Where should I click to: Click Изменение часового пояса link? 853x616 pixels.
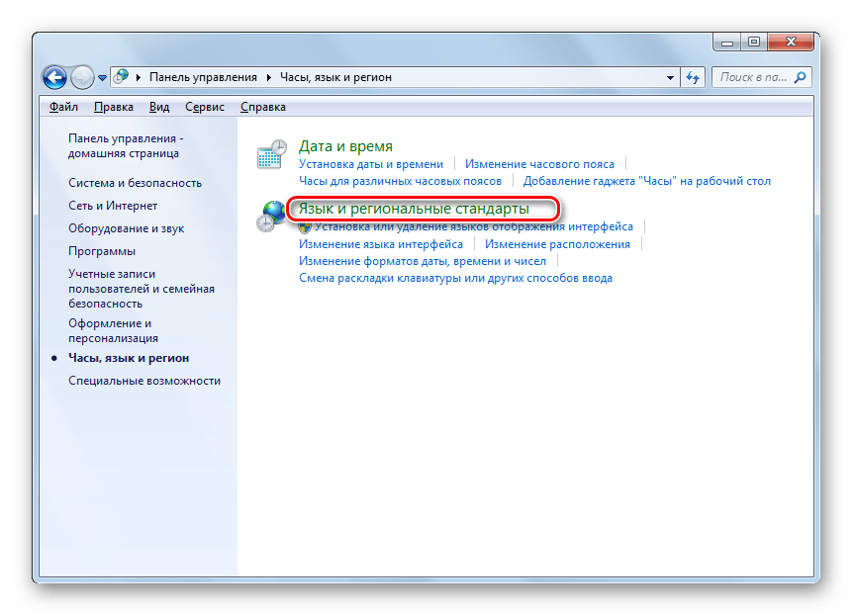tap(539, 164)
